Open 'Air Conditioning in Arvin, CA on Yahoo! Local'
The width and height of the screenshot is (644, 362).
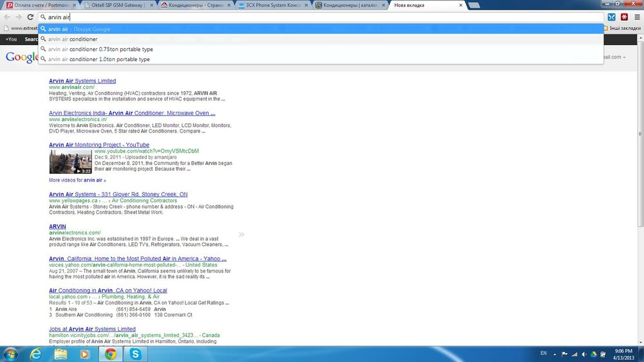108,291
